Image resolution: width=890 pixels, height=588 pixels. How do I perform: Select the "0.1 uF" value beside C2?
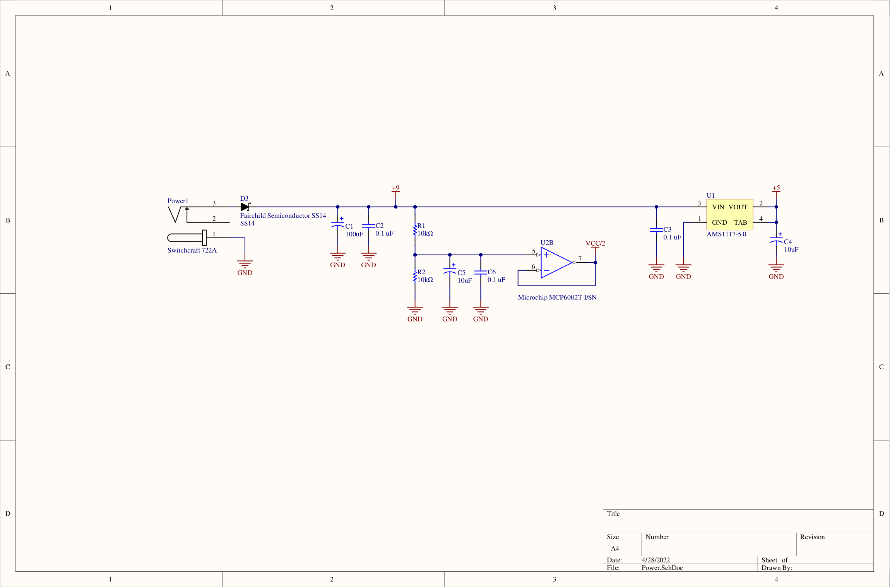384,234
